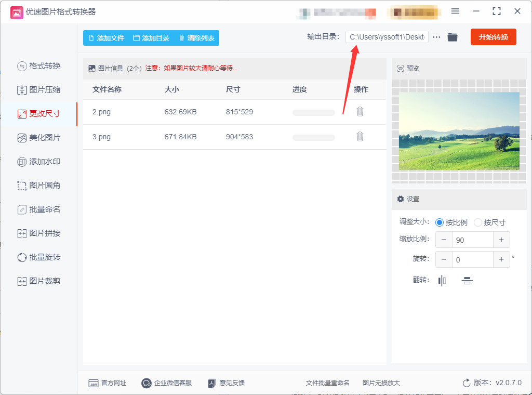Open the 图片圆角 tool
Screen dimensions: 532x395
coord(38,186)
